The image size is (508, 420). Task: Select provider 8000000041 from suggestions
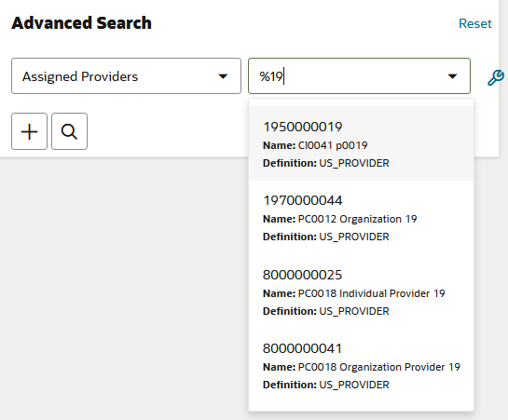(x=361, y=366)
